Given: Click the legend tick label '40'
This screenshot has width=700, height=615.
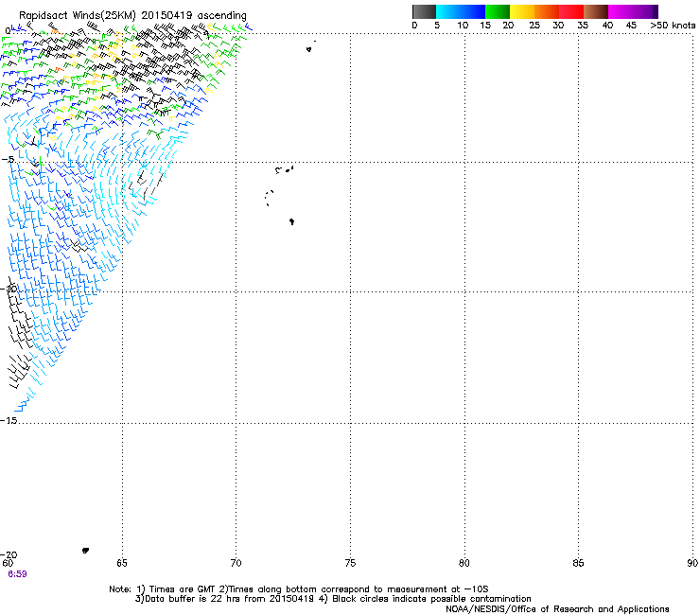Looking at the screenshot, I should (x=607, y=26).
